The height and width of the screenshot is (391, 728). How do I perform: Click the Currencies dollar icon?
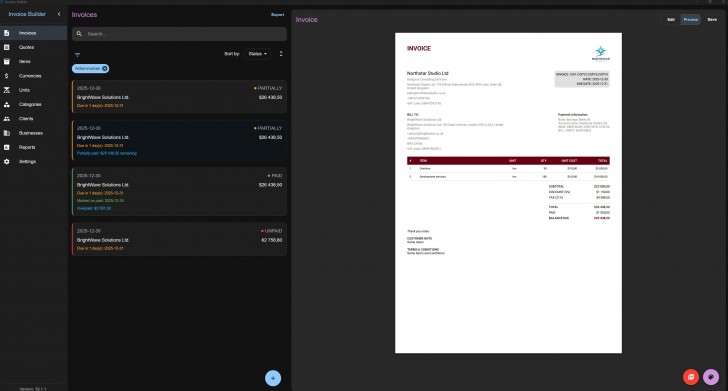(6, 76)
